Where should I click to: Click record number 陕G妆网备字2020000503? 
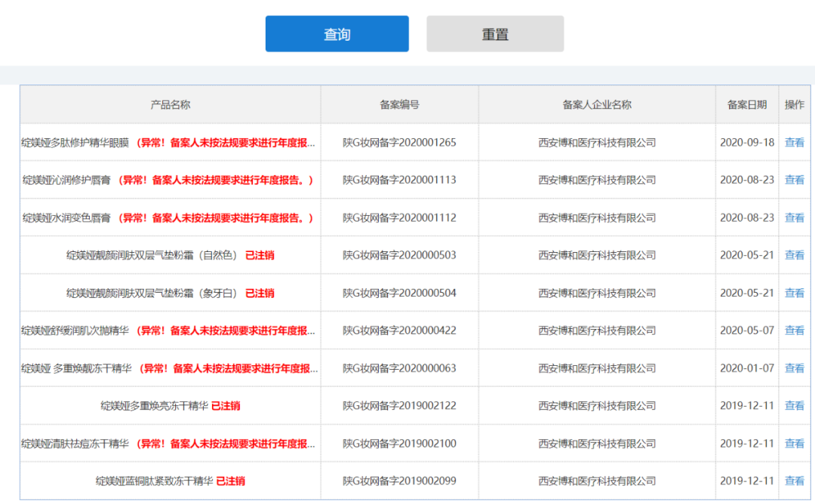pos(399,255)
